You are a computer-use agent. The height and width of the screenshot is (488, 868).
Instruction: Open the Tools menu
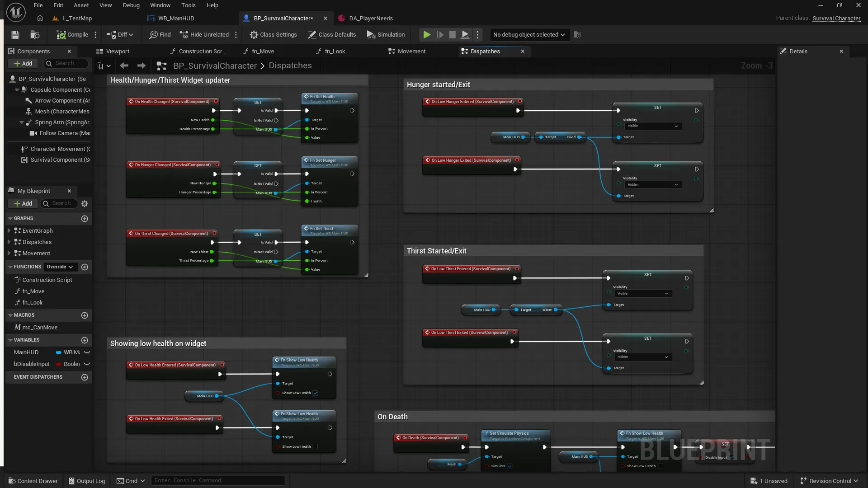189,5
